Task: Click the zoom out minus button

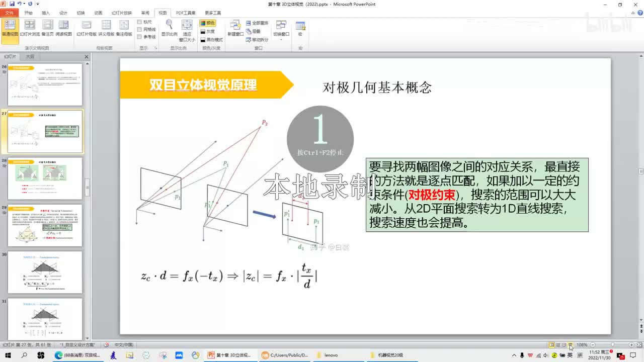Action: (x=593, y=345)
